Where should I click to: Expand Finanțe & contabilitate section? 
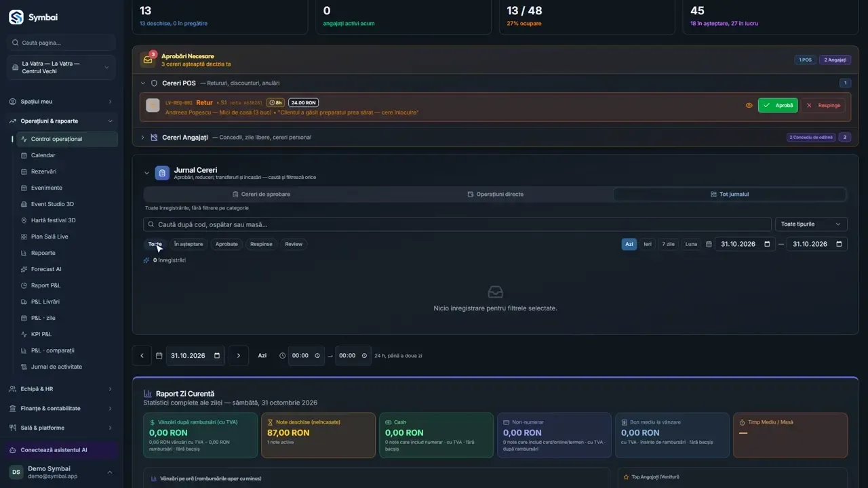click(x=61, y=409)
